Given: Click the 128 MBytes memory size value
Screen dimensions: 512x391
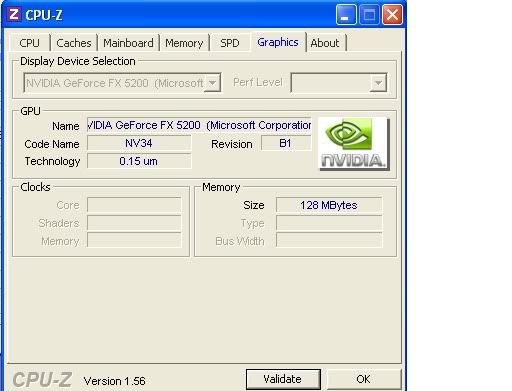Looking at the screenshot, I should (329, 205).
